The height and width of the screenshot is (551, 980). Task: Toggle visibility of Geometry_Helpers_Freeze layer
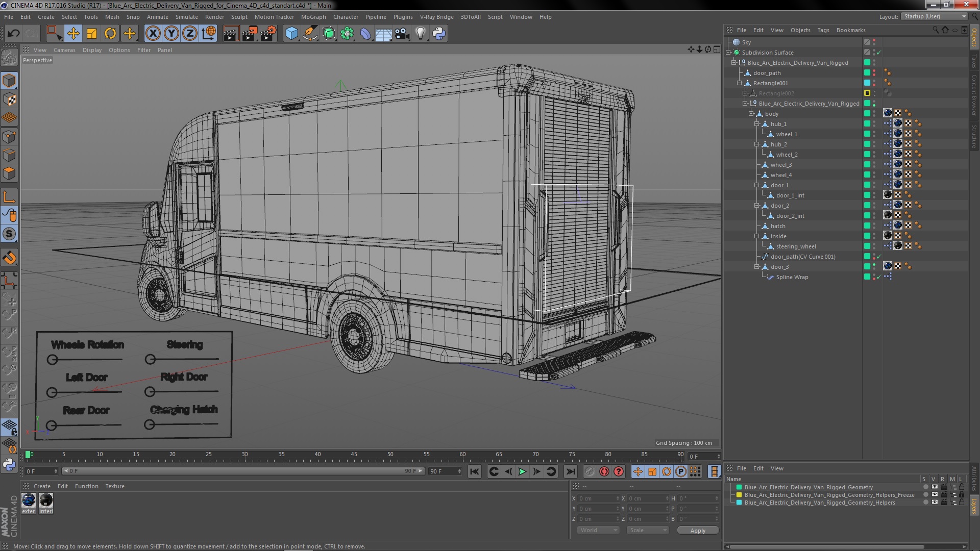[x=934, y=495]
